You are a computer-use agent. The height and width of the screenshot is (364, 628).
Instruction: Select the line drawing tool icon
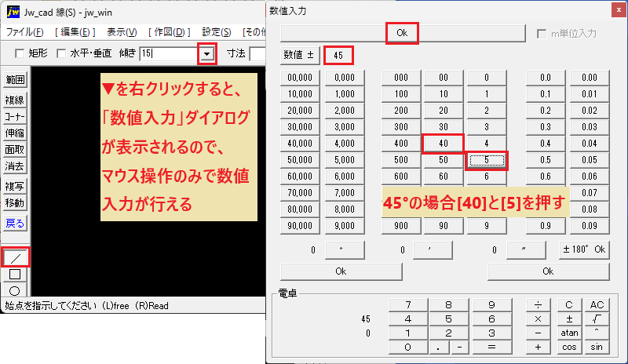pos(15,258)
